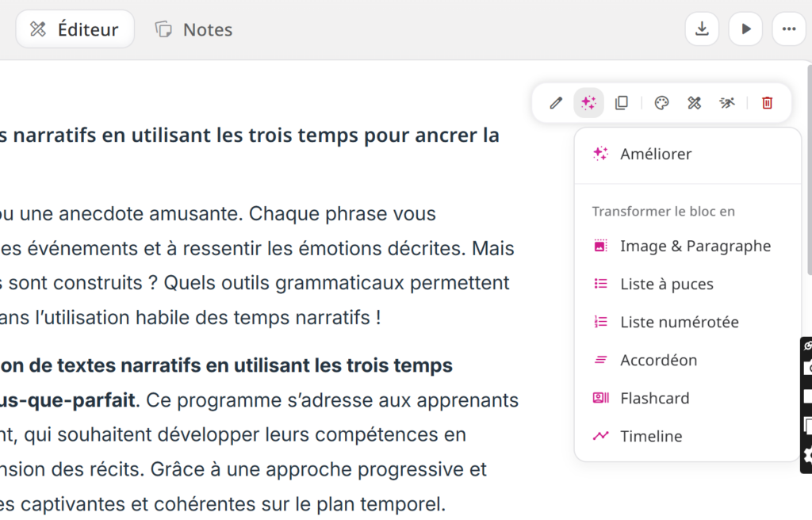This screenshot has width=812, height=520.
Task: Click the download icon button
Action: [702, 29]
